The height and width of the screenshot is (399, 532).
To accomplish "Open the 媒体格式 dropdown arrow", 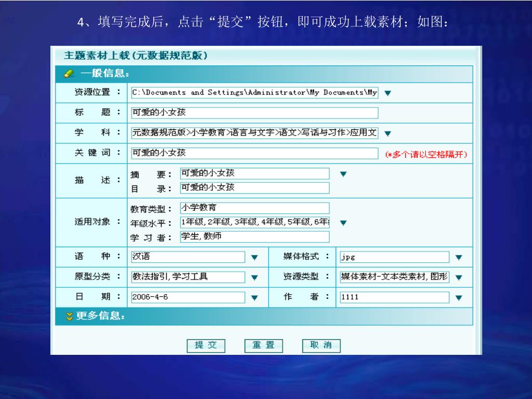I will pyautogui.click(x=459, y=257).
